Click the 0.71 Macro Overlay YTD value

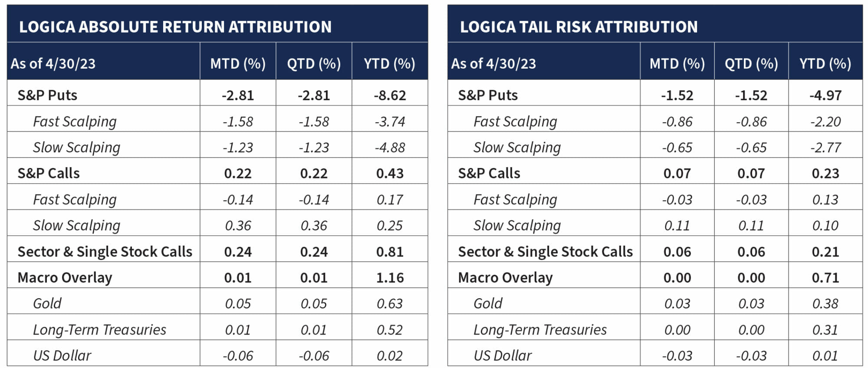click(825, 277)
